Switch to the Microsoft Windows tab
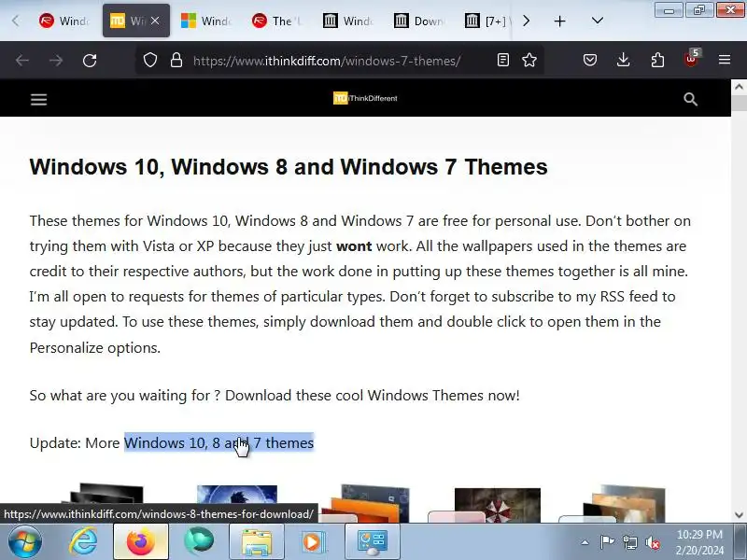Screen dimensions: 747x560 [x=206, y=21]
